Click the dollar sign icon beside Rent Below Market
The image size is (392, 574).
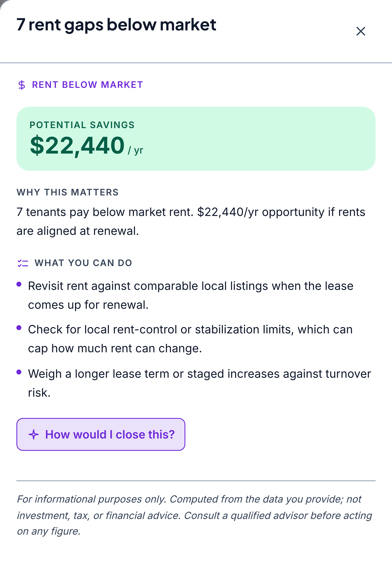pyautogui.click(x=22, y=85)
